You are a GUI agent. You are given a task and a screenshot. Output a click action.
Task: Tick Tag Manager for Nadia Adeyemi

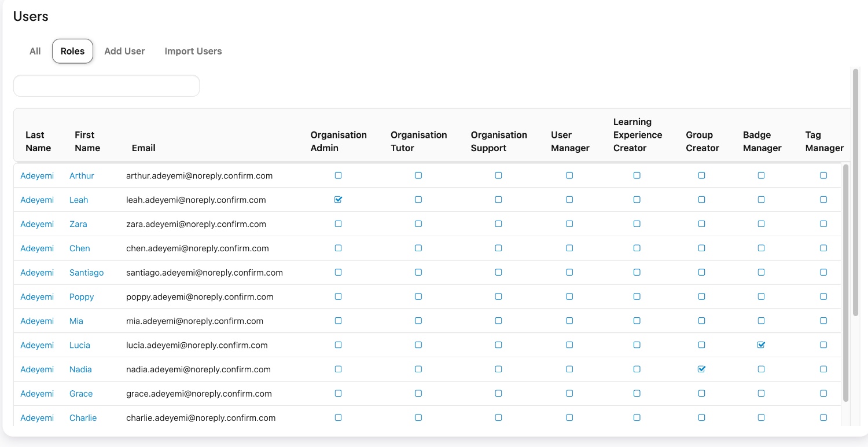click(x=823, y=369)
